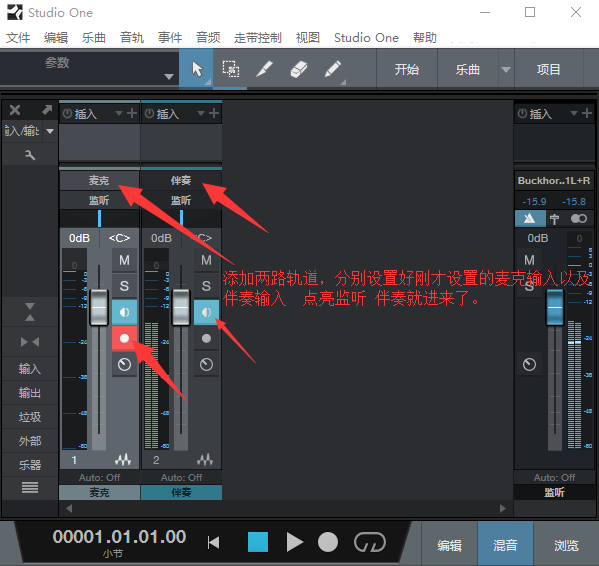Click the transport Record button
Viewport: 599px width, 566px height.
pyautogui.click(x=328, y=542)
